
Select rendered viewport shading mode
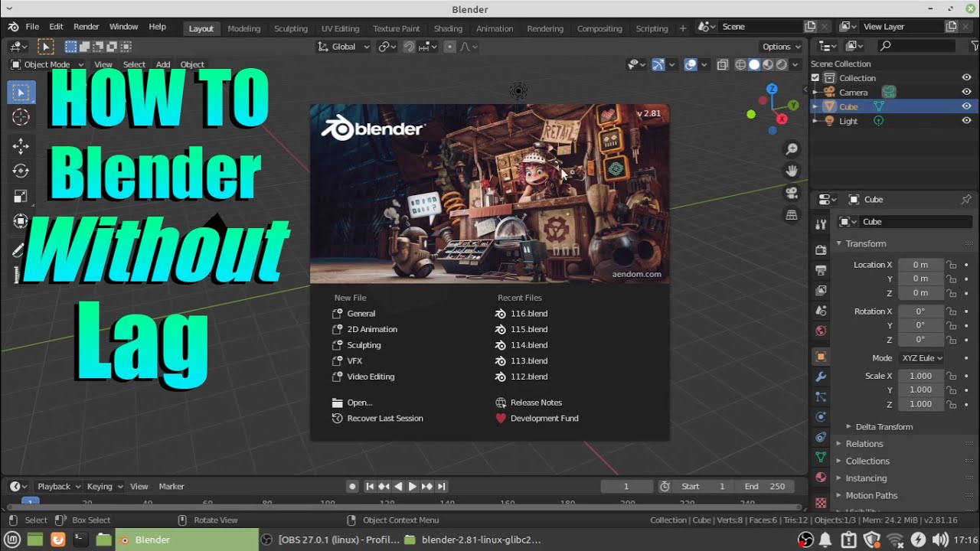(782, 65)
